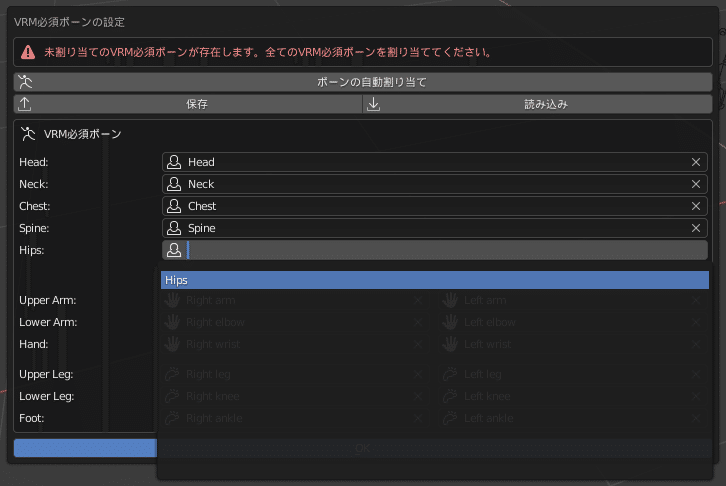Click the VRM必須ボーンの設定 dialog title
This screenshot has width=726, height=486.
(x=69, y=22)
